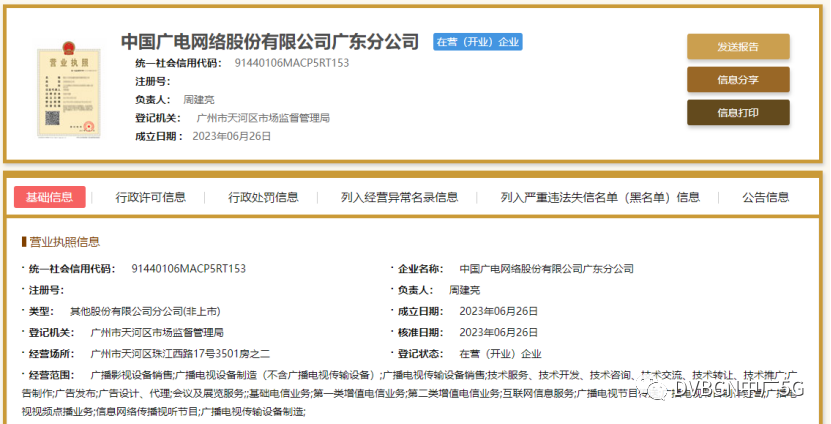
Task: Click 核准日期 value 2023年06月26日
Action: pos(499,332)
